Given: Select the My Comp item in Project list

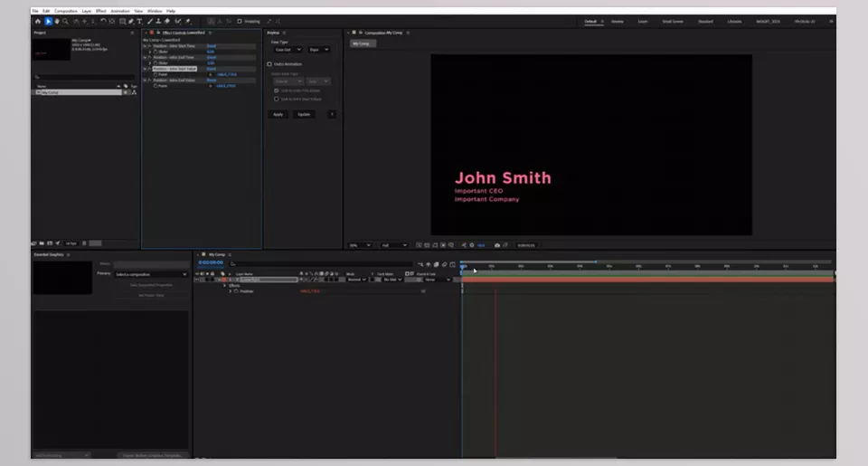Looking at the screenshot, I should (x=78, y=92).
